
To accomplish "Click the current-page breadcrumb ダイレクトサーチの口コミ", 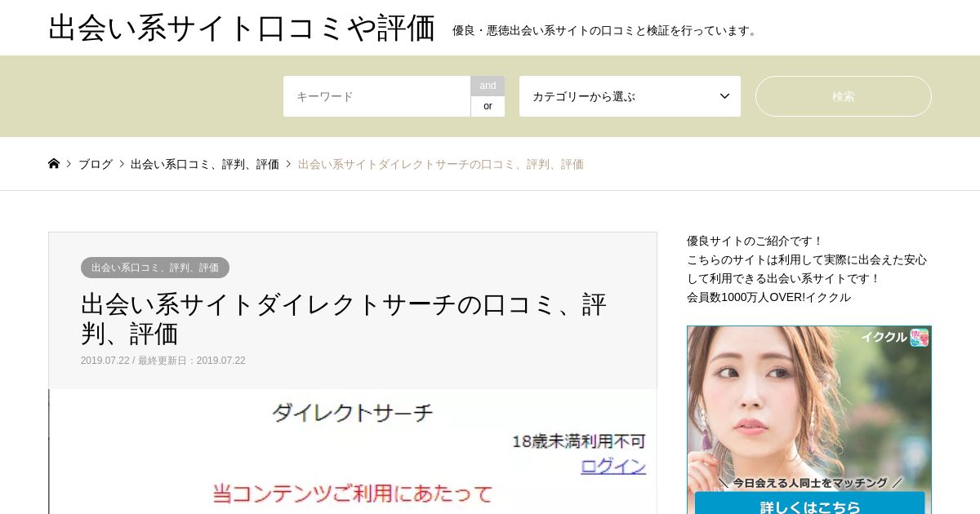I will (x=441, y=164).
